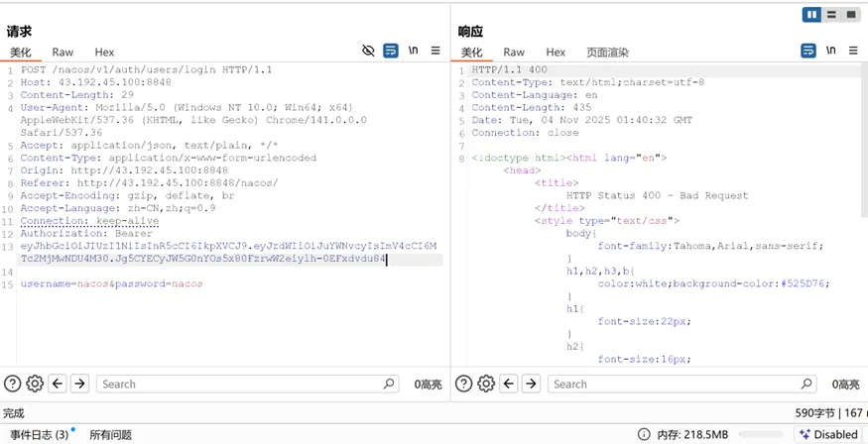Image resolution: width=868 pixels, height=444 pixels.
Task: Open request panel hamburger options menu
Action: coord(434,51)
